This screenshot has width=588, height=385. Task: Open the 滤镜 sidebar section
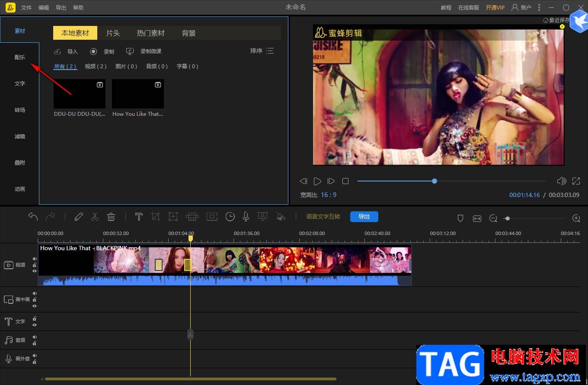pos(20,137)
